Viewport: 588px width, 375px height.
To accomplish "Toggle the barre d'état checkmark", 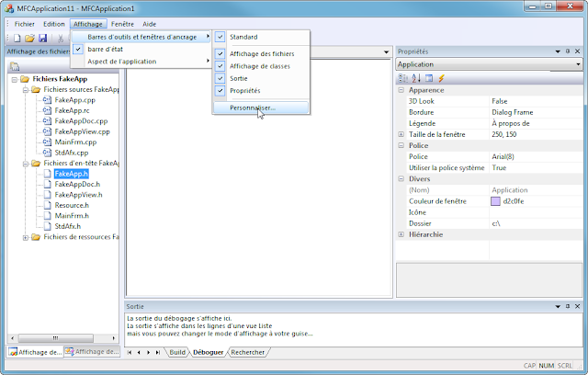I will coord(78,49).
